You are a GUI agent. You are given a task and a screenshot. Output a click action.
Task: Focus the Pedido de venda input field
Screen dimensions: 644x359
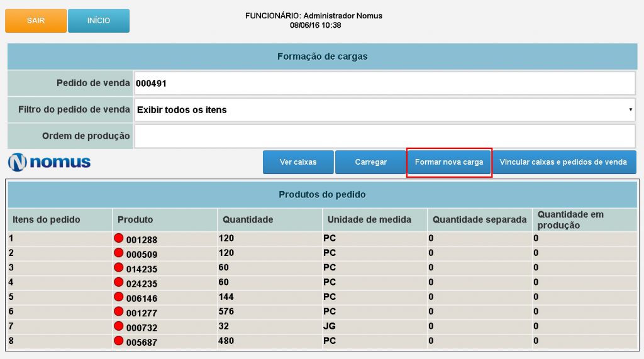(x=384, y=83)
